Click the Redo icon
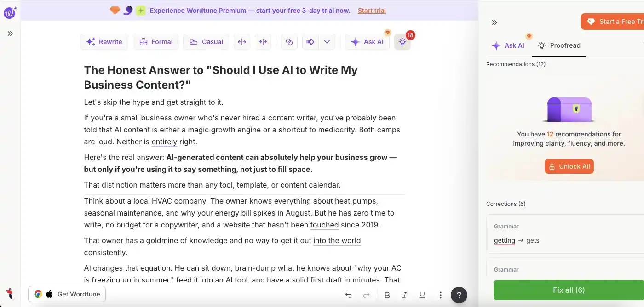 (367, 295)
